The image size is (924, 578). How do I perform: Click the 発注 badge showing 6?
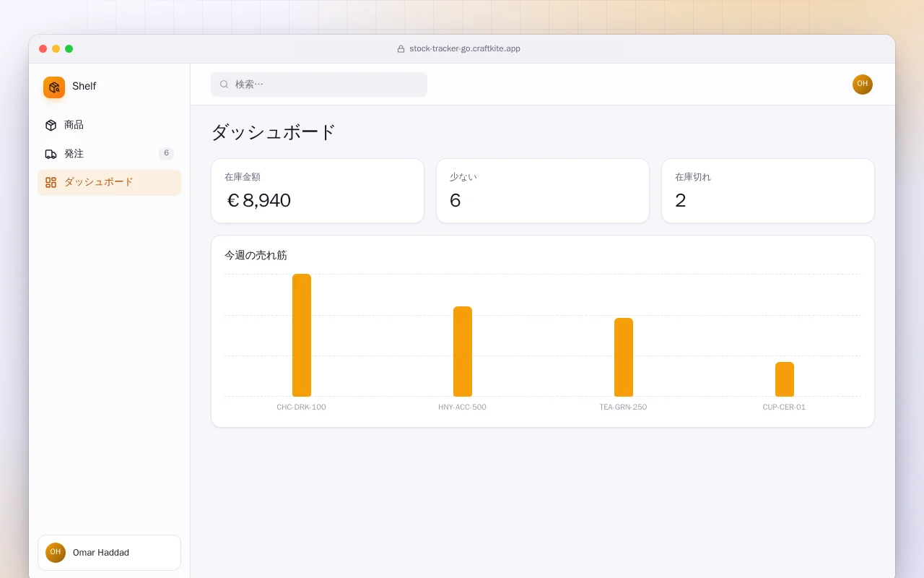click(166, 153)
